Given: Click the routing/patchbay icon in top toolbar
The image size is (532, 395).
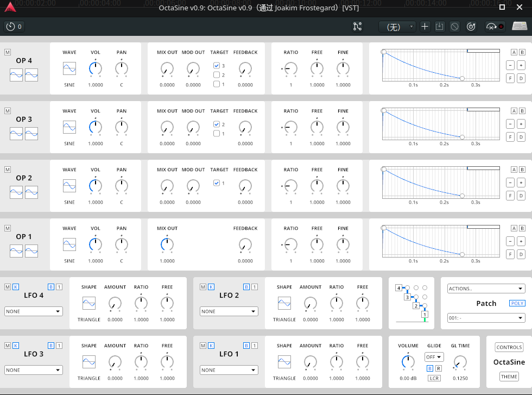Looking at the screenshot, I should tap(357, 27).
